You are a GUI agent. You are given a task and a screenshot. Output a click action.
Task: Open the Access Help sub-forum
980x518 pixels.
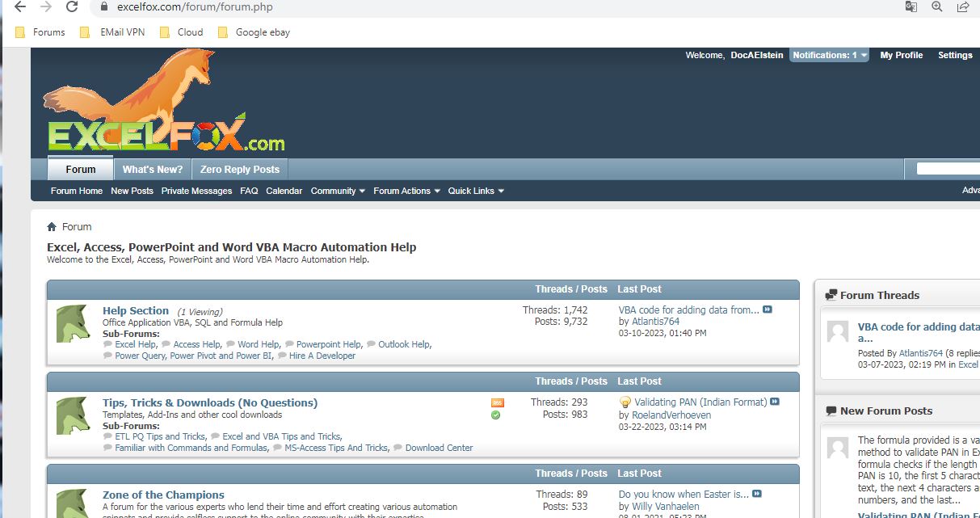[197, 344]
